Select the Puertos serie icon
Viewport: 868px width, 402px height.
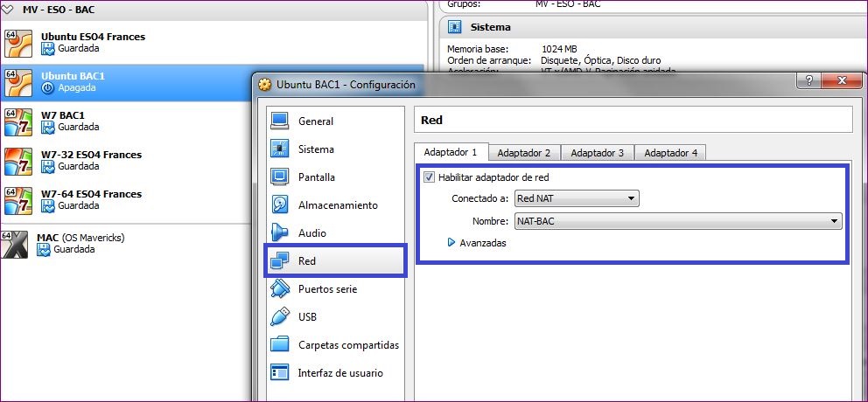(280, 288)
